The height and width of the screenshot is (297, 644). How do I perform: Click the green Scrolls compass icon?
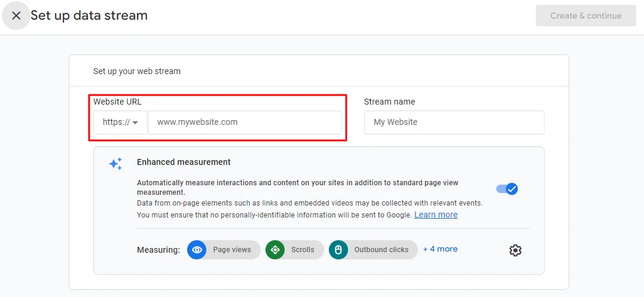point(275,250)
